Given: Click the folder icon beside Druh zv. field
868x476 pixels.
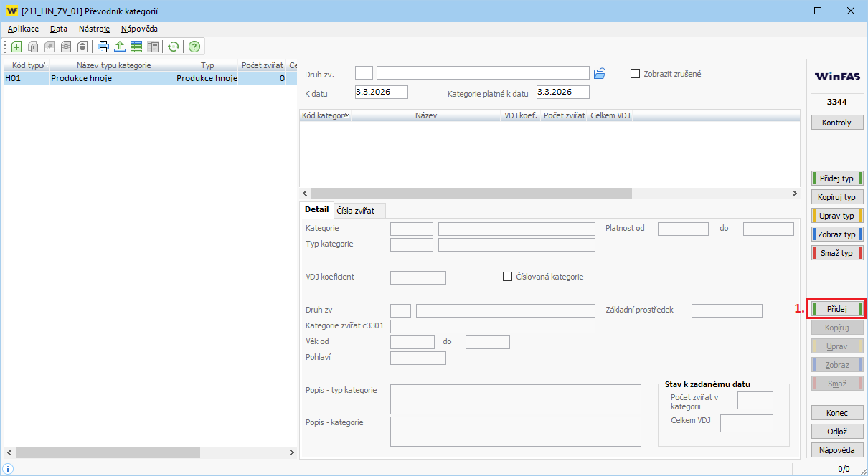Looking at the screenshot, I should [x=600, y=73].
